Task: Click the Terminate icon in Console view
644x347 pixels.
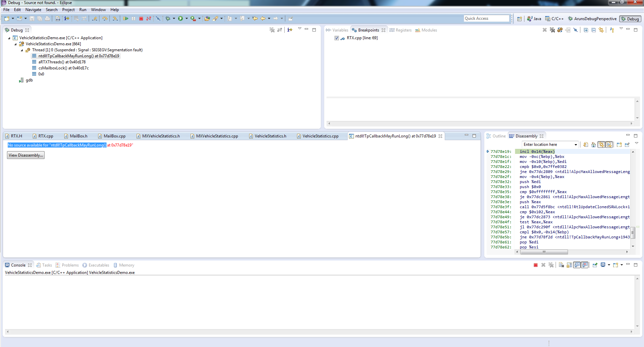Action: [535, 265]
